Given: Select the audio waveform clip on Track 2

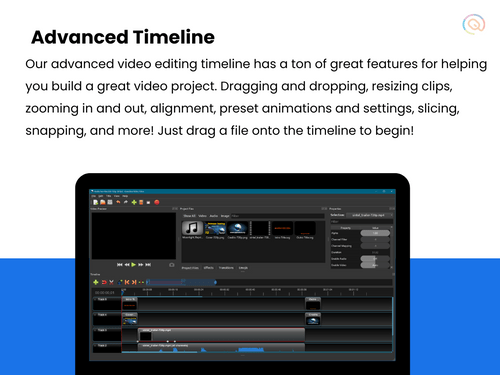Looking at the screenshot, I should tap(221, 348).
